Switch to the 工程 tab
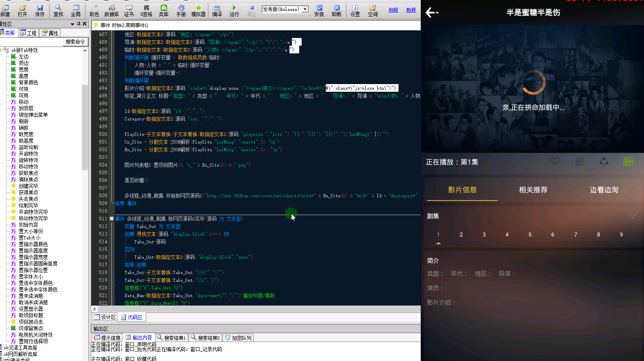Image resolution: width=644 pixels, height=361 pixels. click(x=28, y=33)
